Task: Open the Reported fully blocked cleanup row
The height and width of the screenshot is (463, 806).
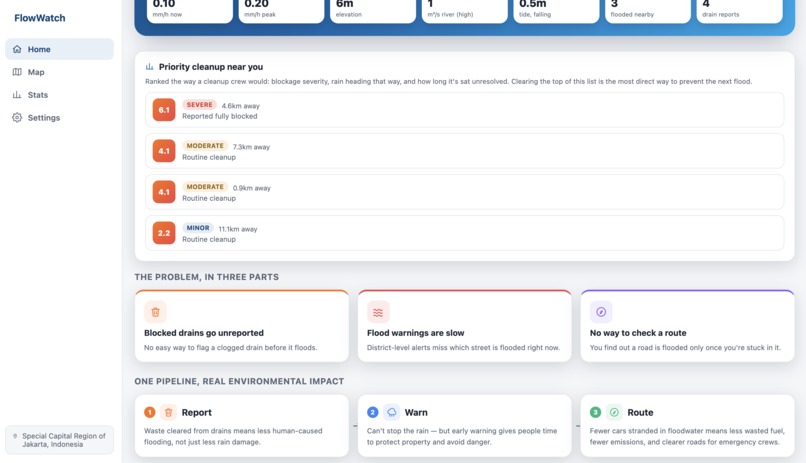Action: (464, 110)
